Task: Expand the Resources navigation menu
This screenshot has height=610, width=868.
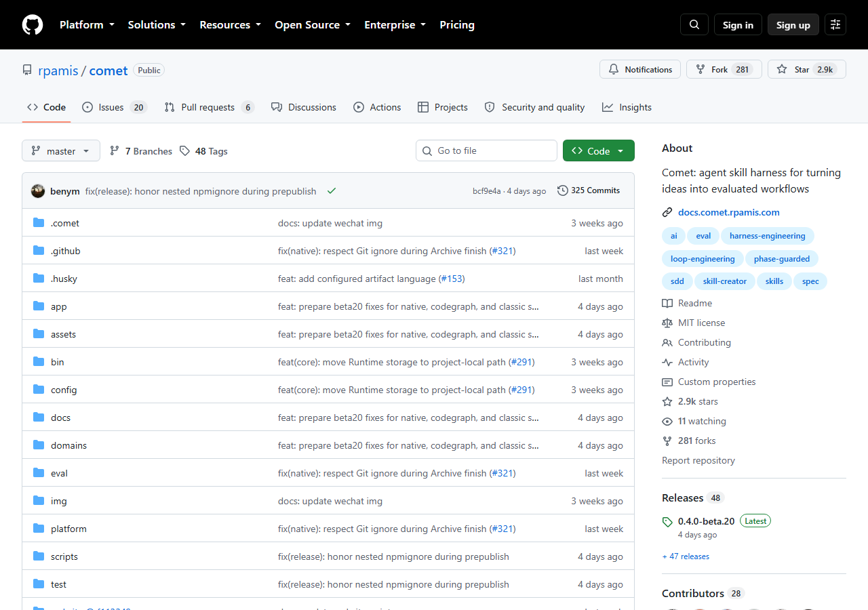Action: [230, 24]
